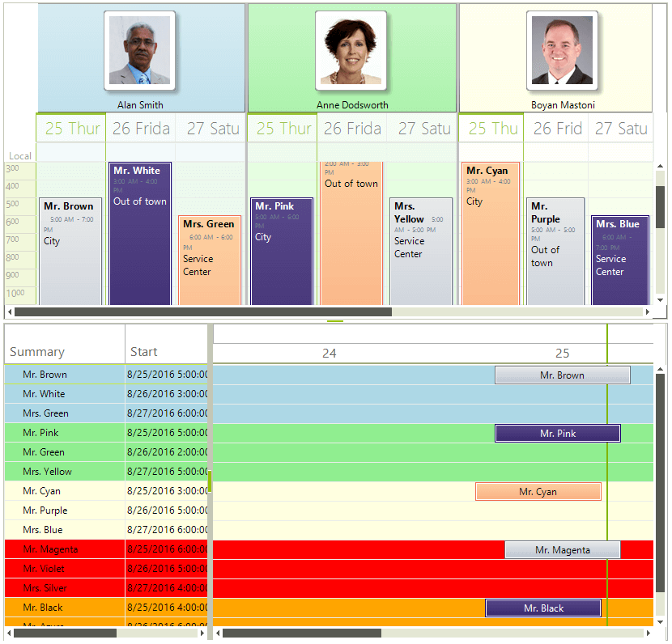Click Boyan Mastoni's profile photo
The width and height of the screenshot is (672, 644).
[563, 50]
